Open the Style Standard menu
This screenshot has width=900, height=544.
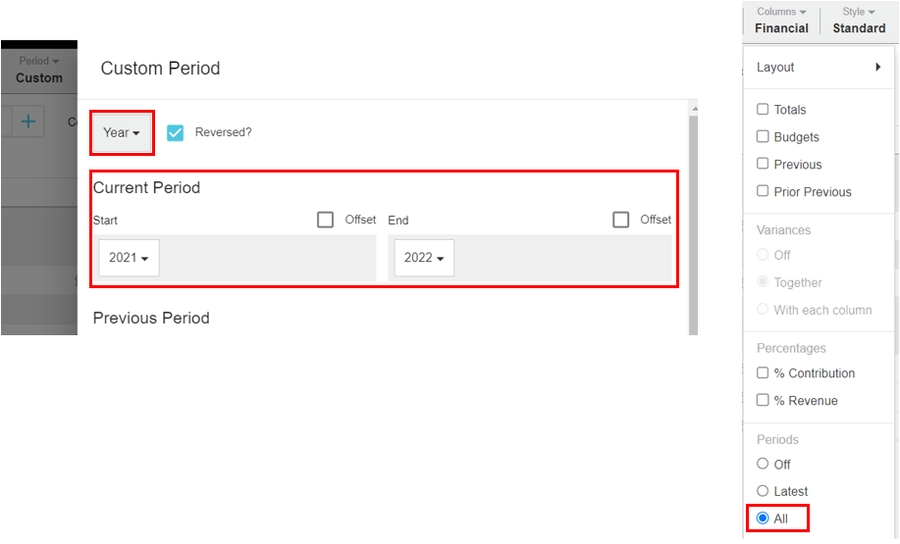pos(859,20)
